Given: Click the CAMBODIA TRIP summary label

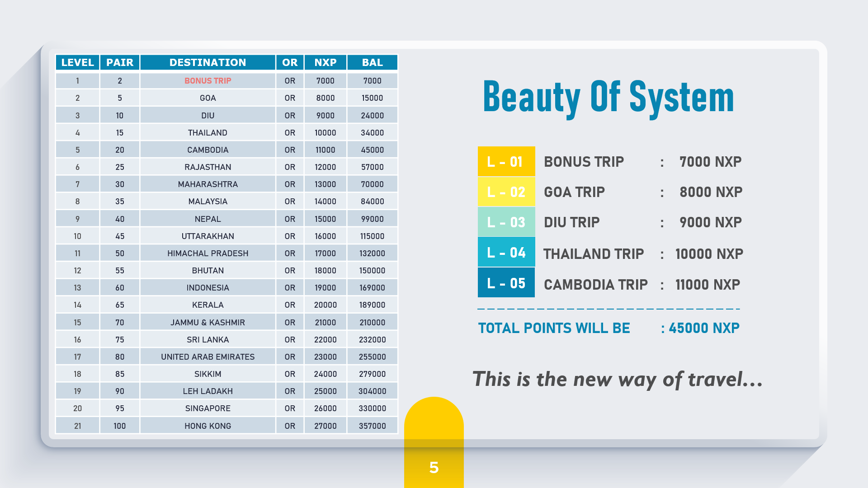Looking at the screenshot, I should click(x=596, y=285).
